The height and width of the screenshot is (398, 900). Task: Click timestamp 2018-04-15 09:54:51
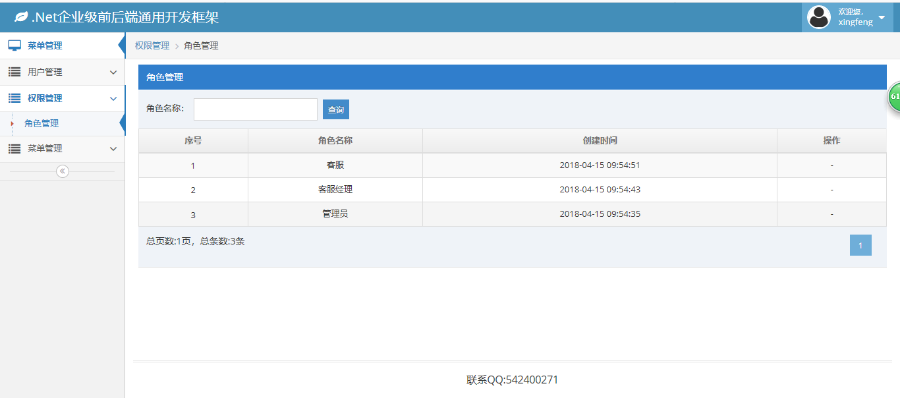[600, 165]
